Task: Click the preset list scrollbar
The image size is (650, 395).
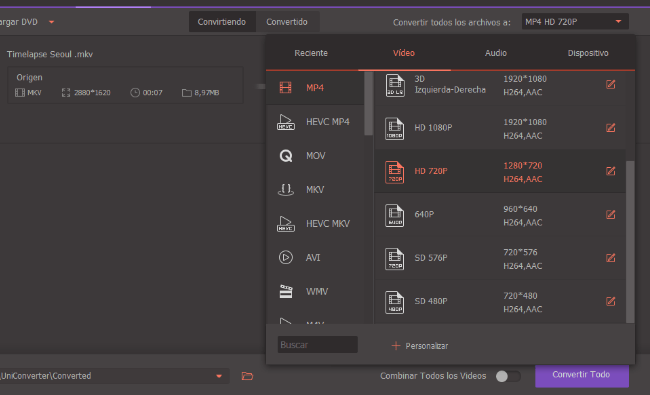Action: tap(630, 241)
